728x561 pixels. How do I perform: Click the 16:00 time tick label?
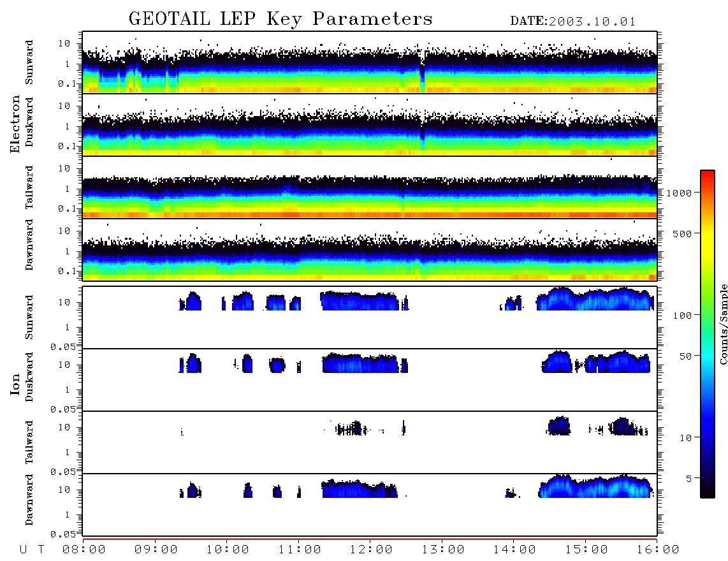click(658, 550)
